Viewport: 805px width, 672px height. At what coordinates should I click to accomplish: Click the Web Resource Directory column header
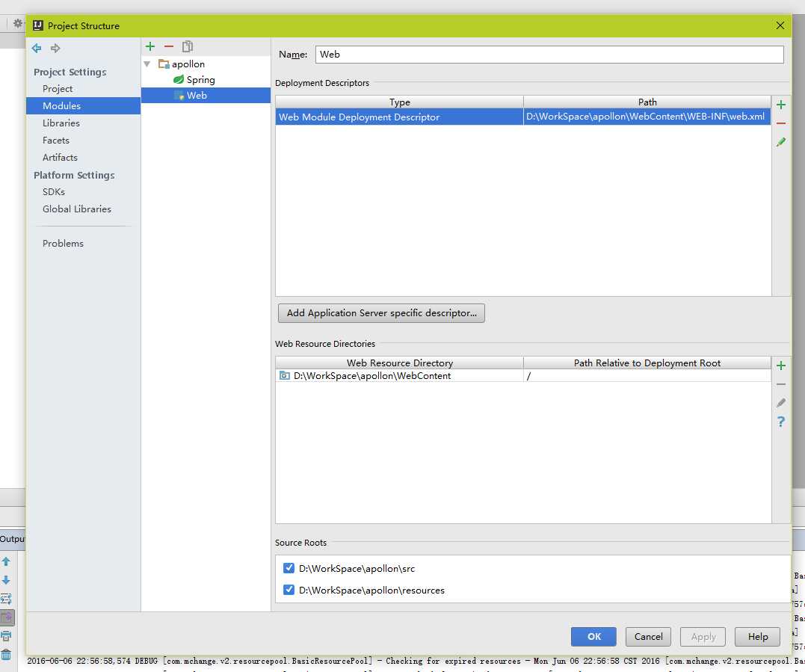click(399, 363)
